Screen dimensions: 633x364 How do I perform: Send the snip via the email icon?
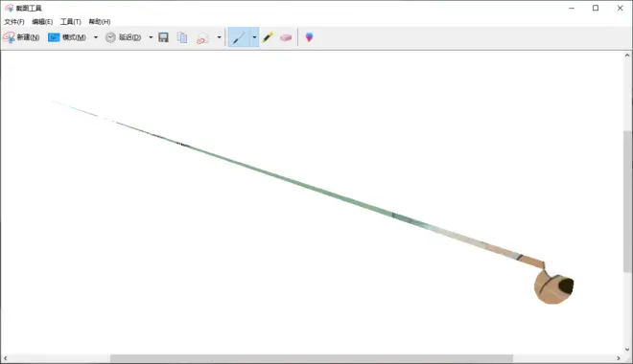pyautogui.click(x=202, y=37)
